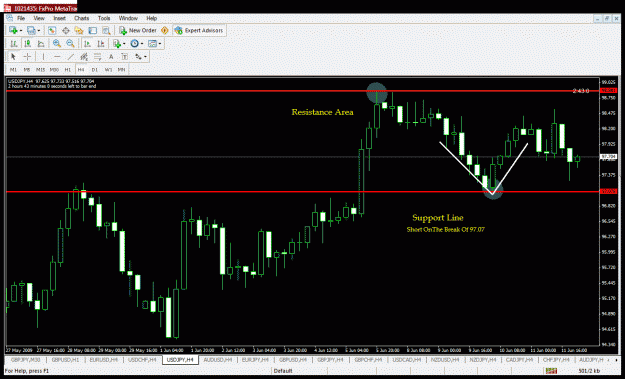Viewport: 625px width, 379px height.
Task: Select the Crosshair tool
Action: (28, 57)
